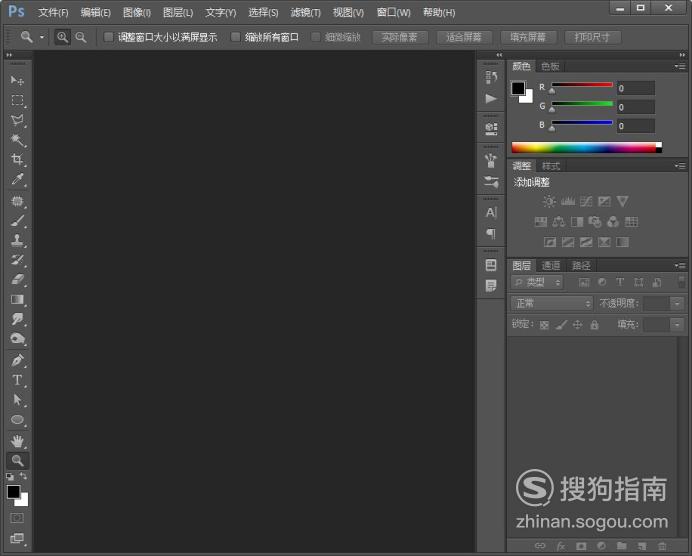
Task: Toggle lock position icon
Action: [577, 325]
